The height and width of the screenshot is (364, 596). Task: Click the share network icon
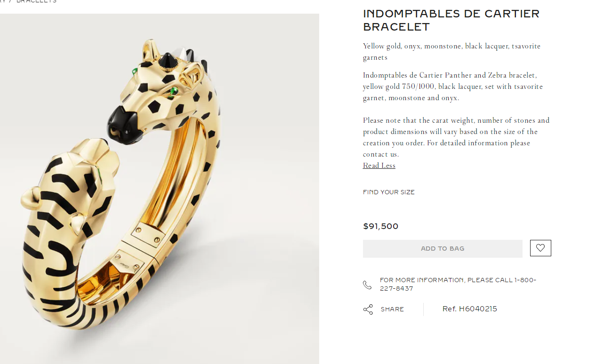pyautogui.click(x=368, y=309)
